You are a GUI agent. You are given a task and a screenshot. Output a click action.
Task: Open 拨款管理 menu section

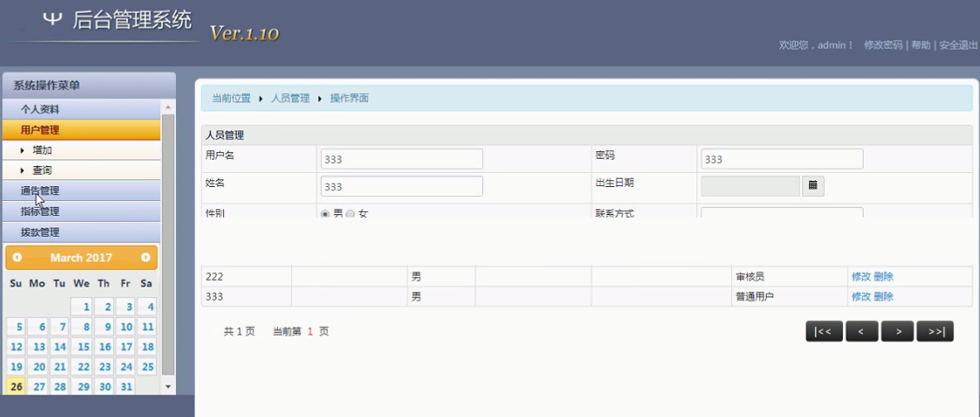[x=81, y=233]
